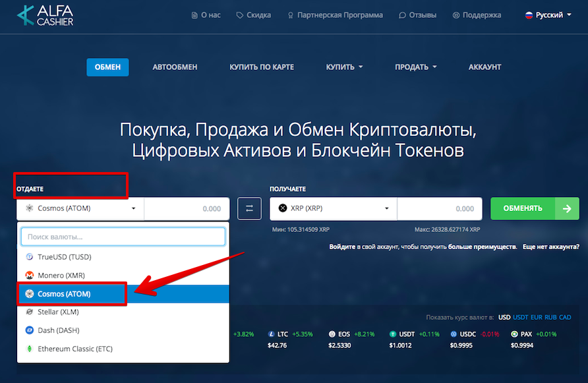Click Еще нет аккаунта? link

click(x=551, y=247)
